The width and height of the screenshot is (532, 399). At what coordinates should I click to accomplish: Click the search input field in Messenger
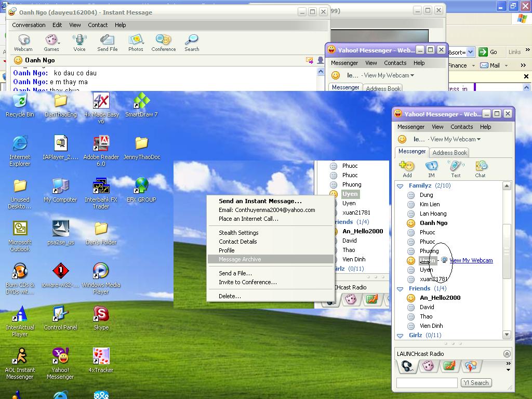[x=427, y=383]
